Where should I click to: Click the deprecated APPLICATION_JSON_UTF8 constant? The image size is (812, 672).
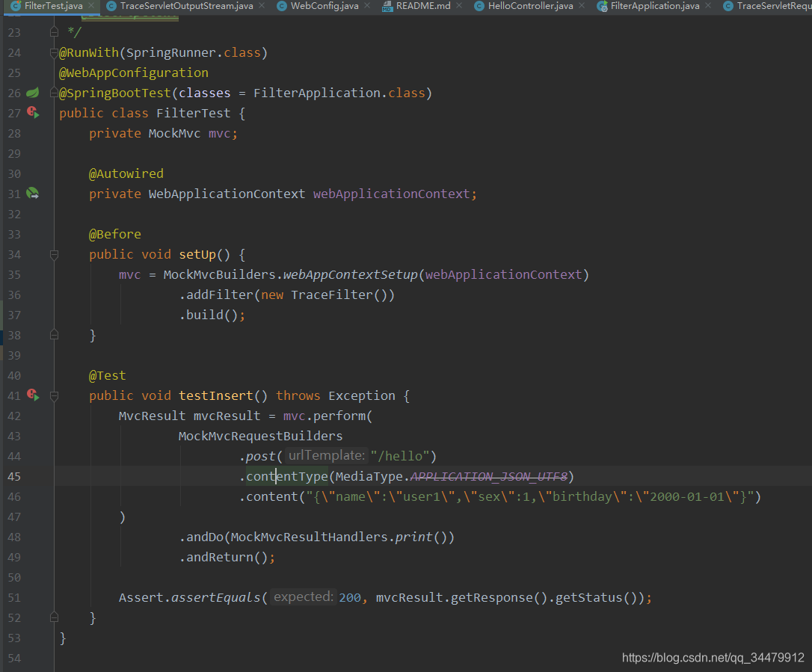(489, 477)
